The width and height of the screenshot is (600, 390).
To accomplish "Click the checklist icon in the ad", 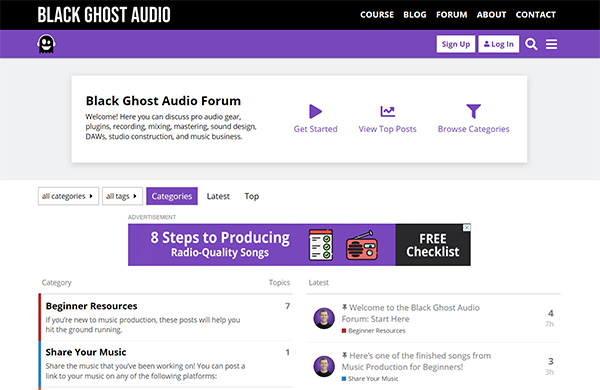I will click(x=321, y=245).
